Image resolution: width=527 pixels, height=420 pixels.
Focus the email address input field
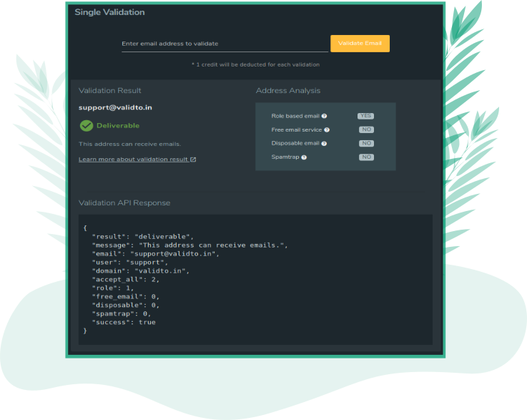pos(225,44)
